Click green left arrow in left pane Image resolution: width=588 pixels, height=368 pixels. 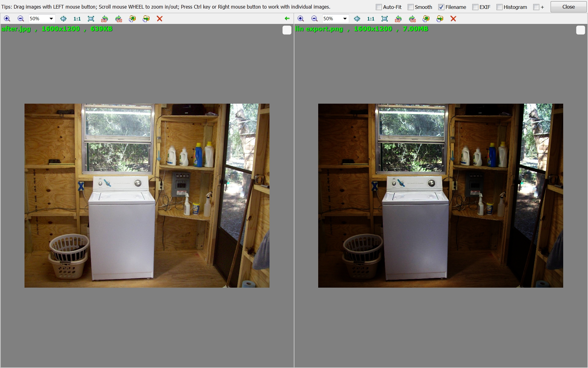coord(287,19)
